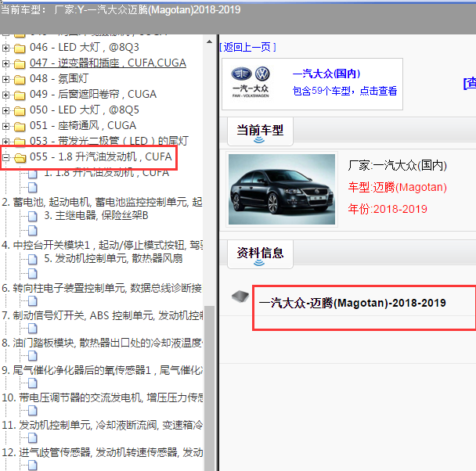The width and height of the screenshot is (476, 471).
Task: Expand the 051 - 座椅通风 folder
Action: click(x=5, y=126)
